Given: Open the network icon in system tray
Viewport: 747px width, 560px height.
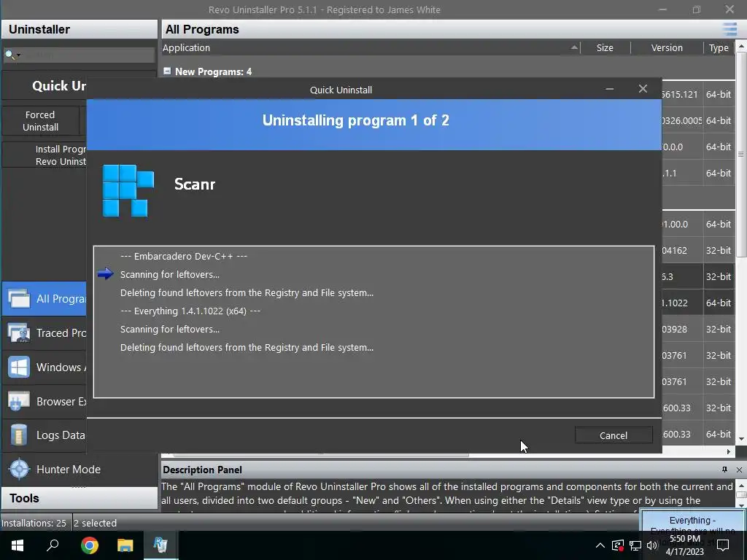Looking at the screenshot, I should click(635, 545).
